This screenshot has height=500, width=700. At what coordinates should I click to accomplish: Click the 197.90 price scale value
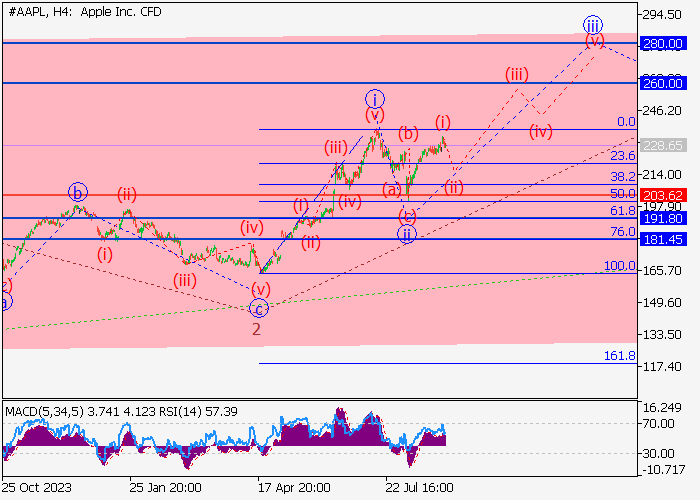point(662,207)
